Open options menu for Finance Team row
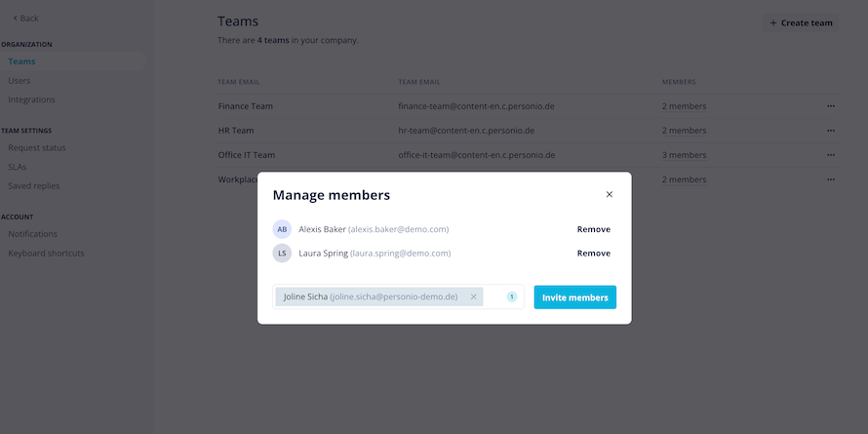 [830, 105]
